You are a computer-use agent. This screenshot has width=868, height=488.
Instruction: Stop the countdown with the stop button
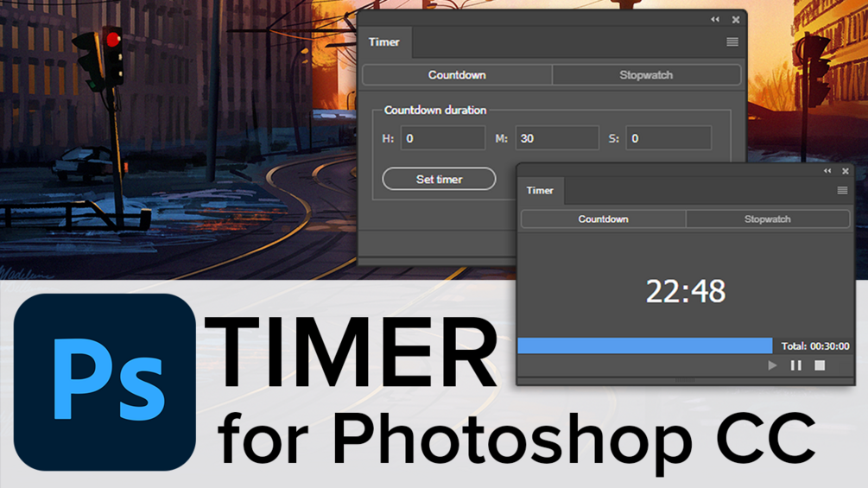coord(820,365)
